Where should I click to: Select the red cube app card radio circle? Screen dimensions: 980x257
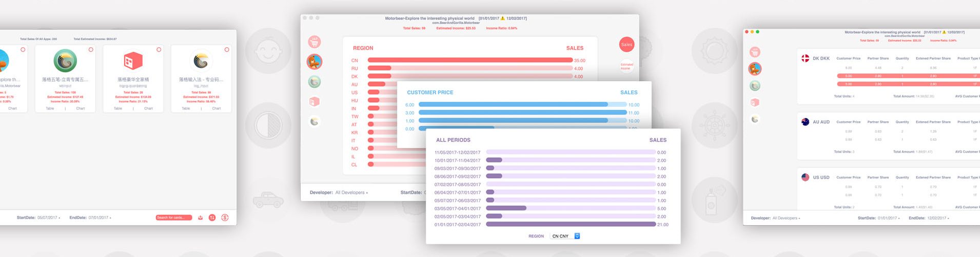pos(159,50)
